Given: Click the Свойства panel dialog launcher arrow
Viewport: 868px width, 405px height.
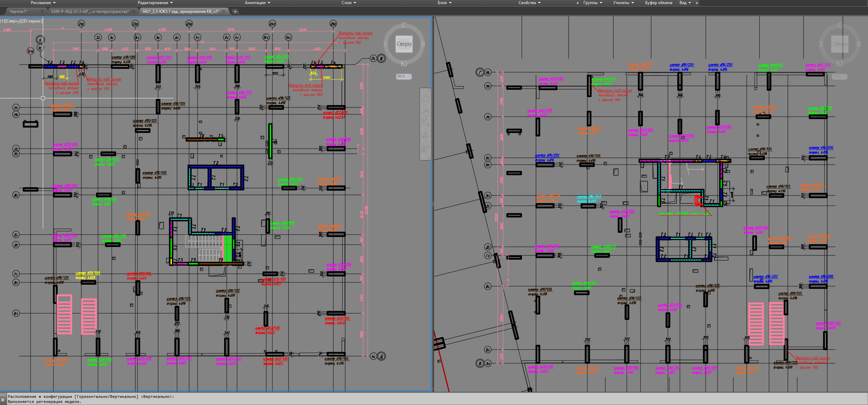Looking at the screenshot, I should [x=577, y=3].
